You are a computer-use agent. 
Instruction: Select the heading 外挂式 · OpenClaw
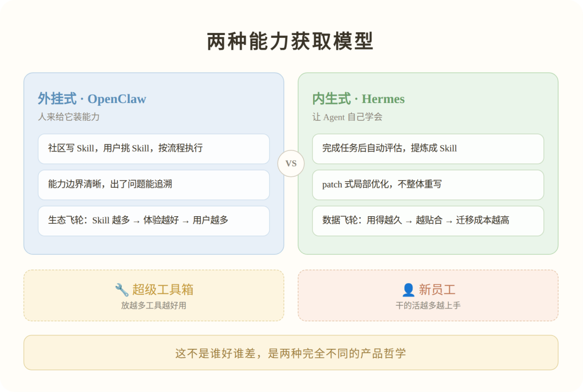tap(92, 99)
